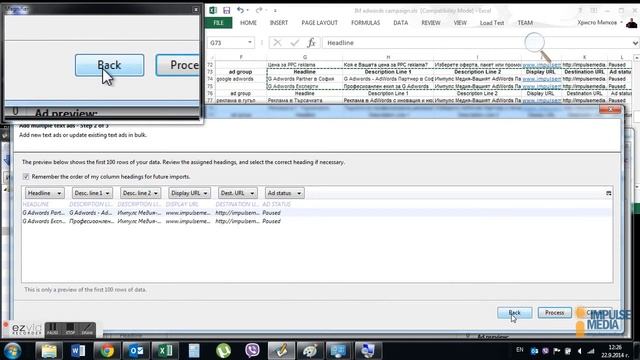Open the Paint palette taskbar icon
This screenshot has height=360, width=640.
click(x=310, y=351)
